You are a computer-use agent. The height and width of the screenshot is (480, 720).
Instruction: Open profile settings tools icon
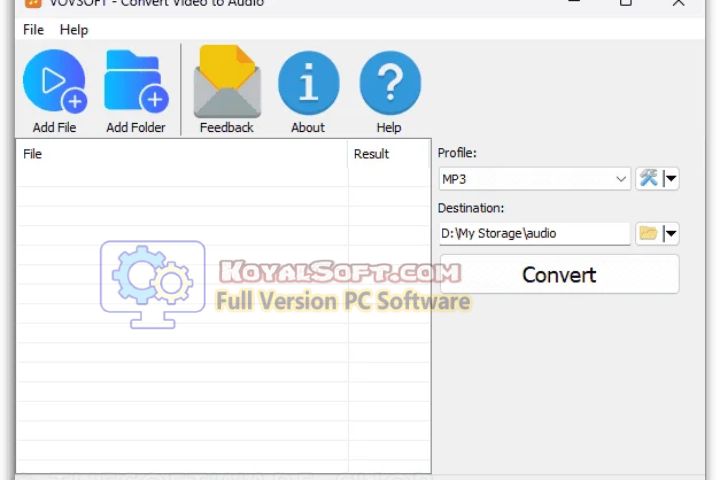(x=649, y=178)
